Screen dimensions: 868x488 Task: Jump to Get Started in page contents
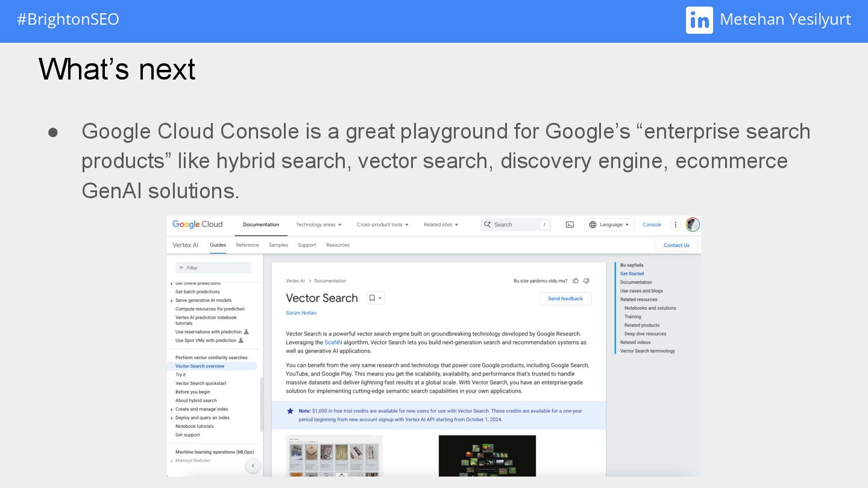coord(632,274)
